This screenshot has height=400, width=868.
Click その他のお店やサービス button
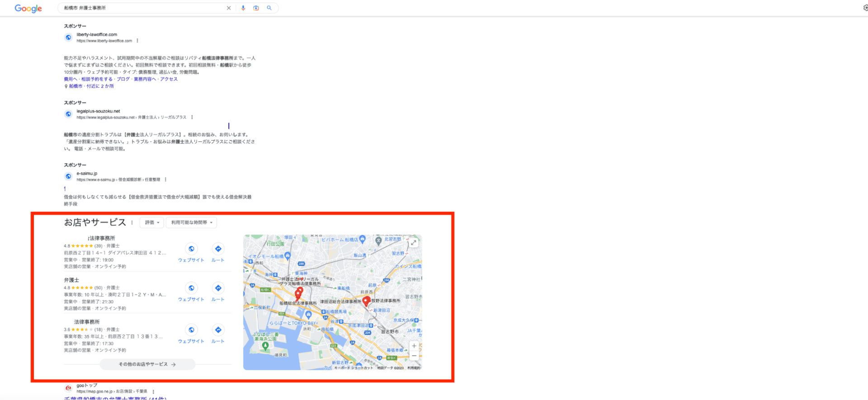pyautogui.click(x=147, y=364)
